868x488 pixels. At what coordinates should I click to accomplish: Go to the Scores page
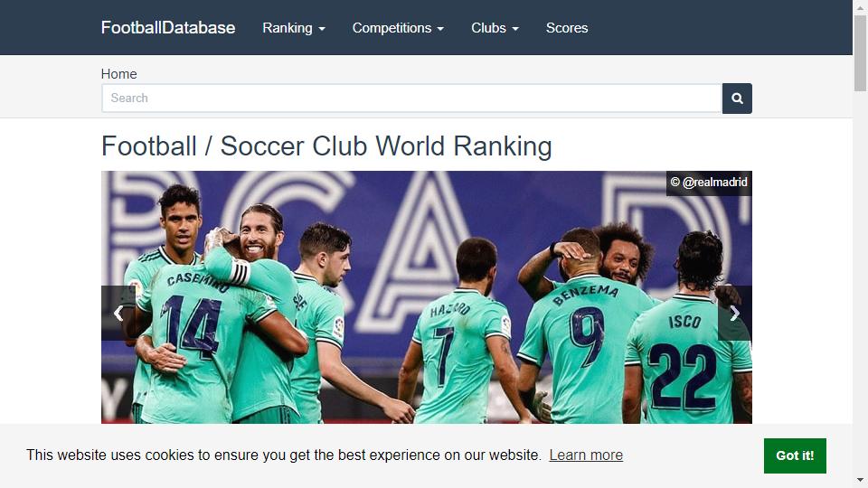coord(567,28)
